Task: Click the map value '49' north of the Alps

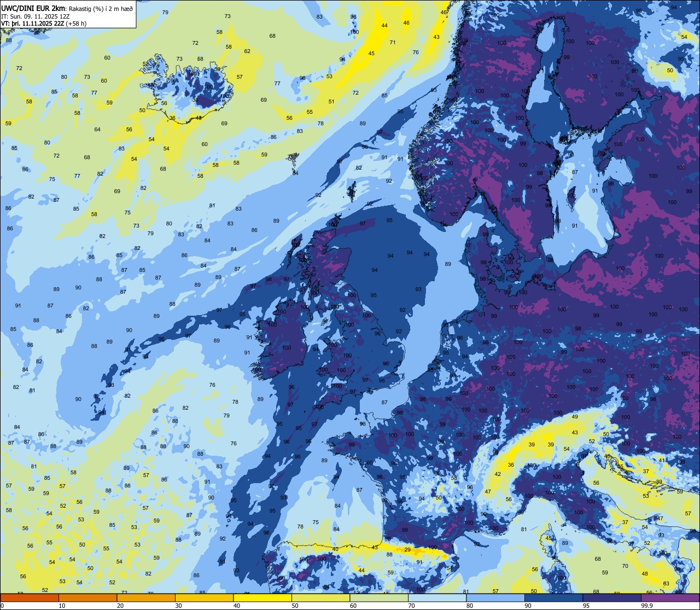Action: (575, 416)
